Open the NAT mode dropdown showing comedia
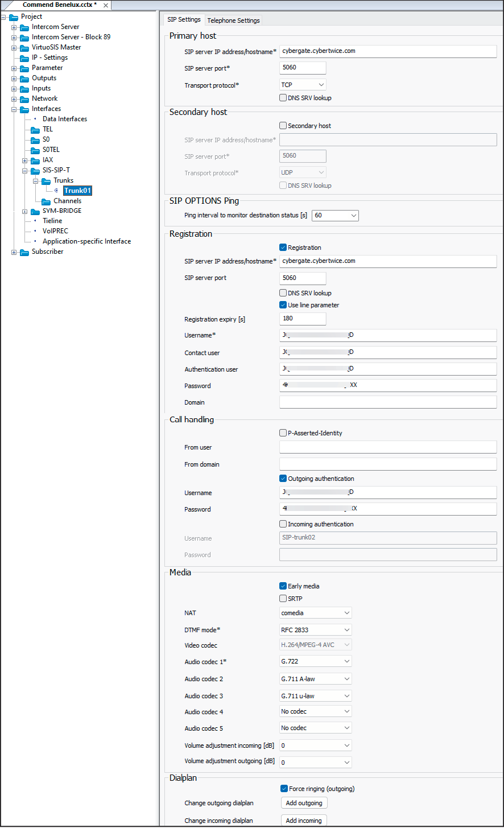This screenshot has width=504, height=828. 315,613
